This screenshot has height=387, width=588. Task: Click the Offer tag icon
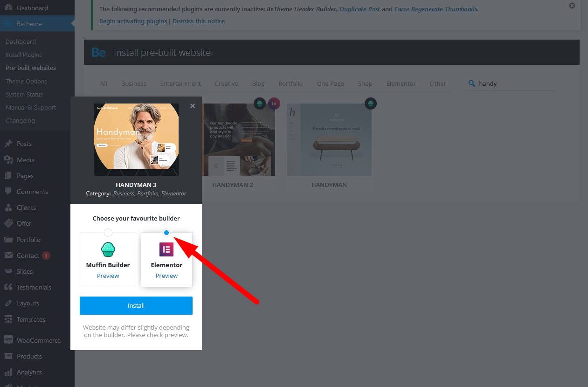click(8, 223)
